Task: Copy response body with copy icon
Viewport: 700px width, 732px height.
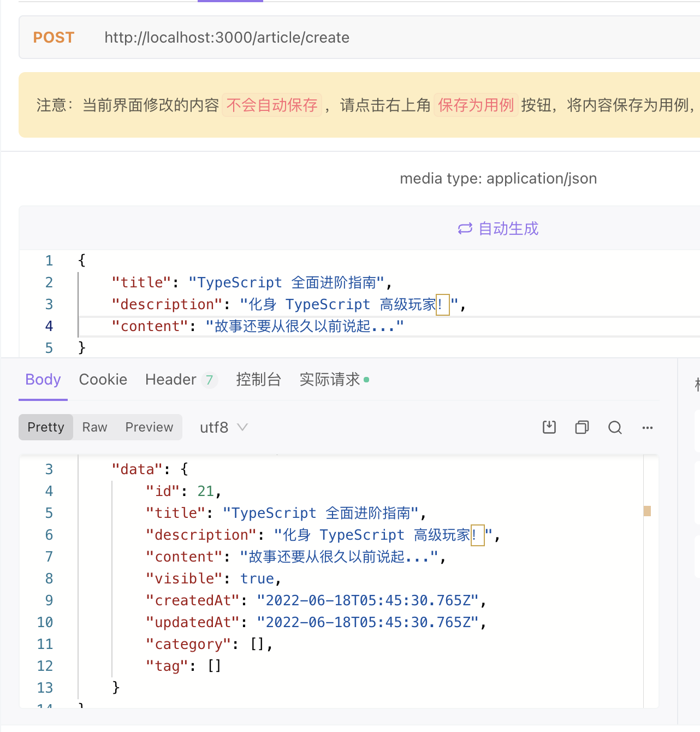Action: coord(582,427)
